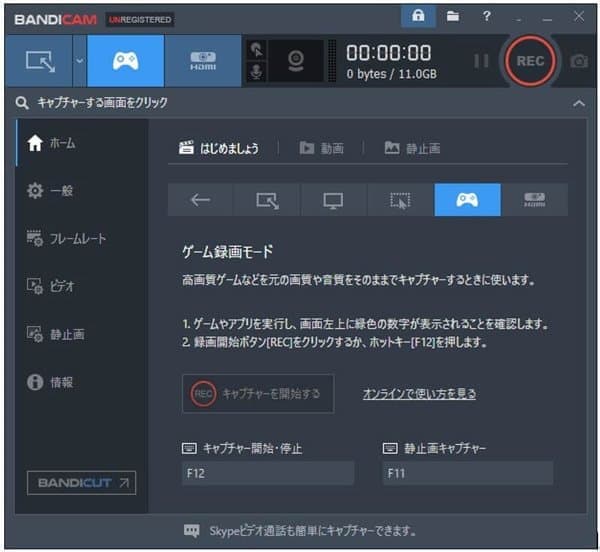The width and height of the screenshot is (600, 552).
Task: Click the pause recording button
Action: coord(481,61)
